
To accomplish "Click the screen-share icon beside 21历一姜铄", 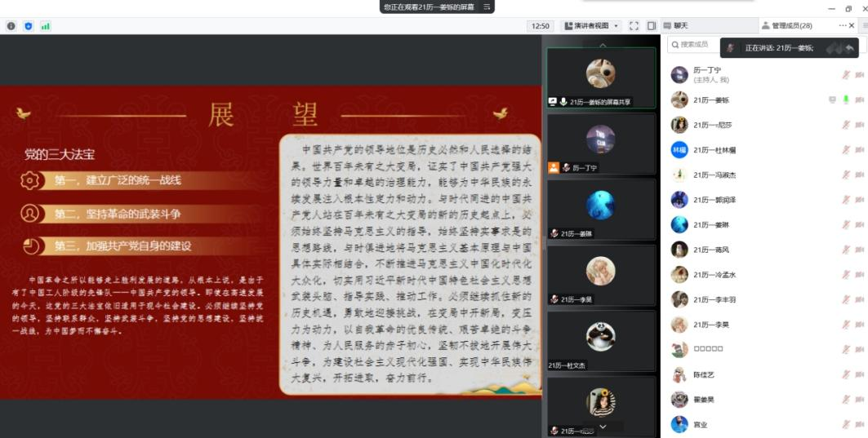I will pos(832,100).
